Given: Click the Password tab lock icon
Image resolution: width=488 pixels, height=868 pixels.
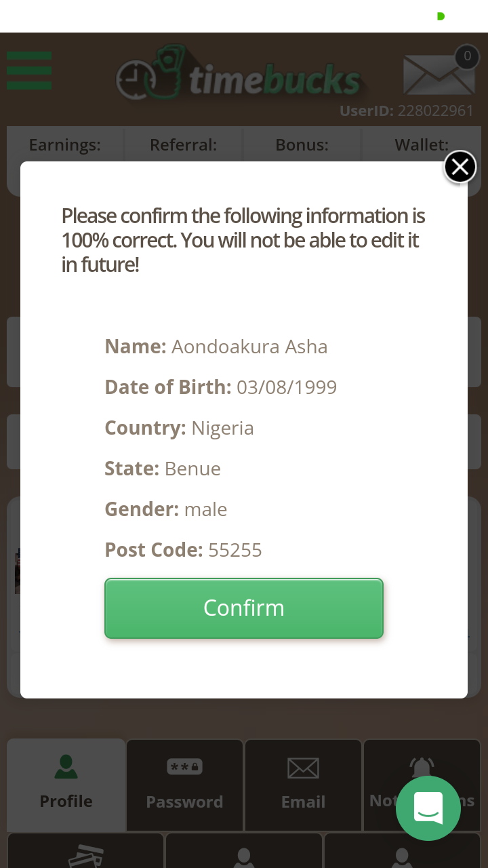Looking at the screenshot, I should (x=184, y=767).
